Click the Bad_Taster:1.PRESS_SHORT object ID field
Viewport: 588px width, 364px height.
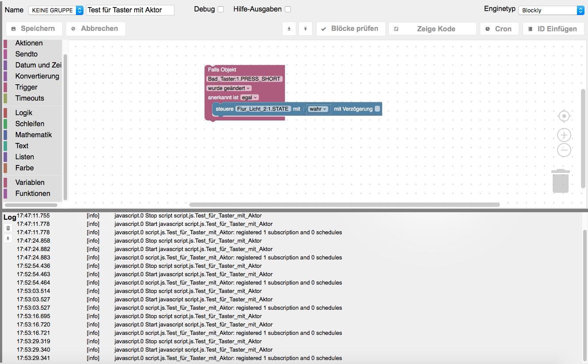[x=245, y=79]
